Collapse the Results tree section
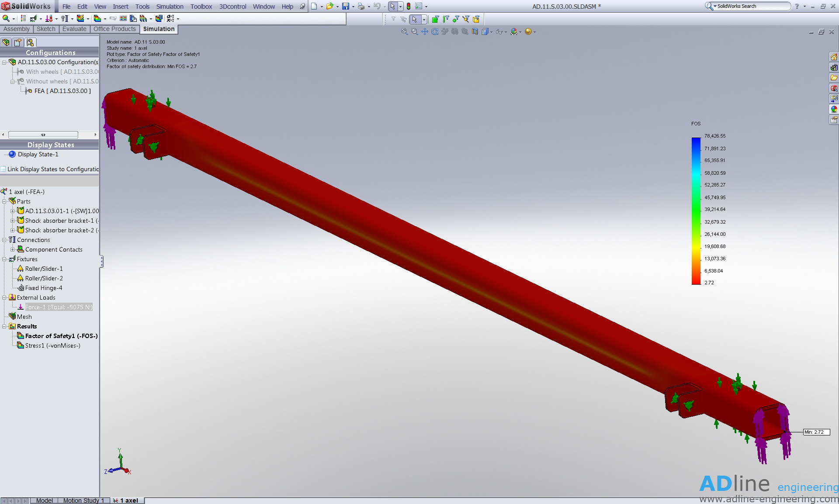Viewport: 839px width, 504px height. (5, 326)
